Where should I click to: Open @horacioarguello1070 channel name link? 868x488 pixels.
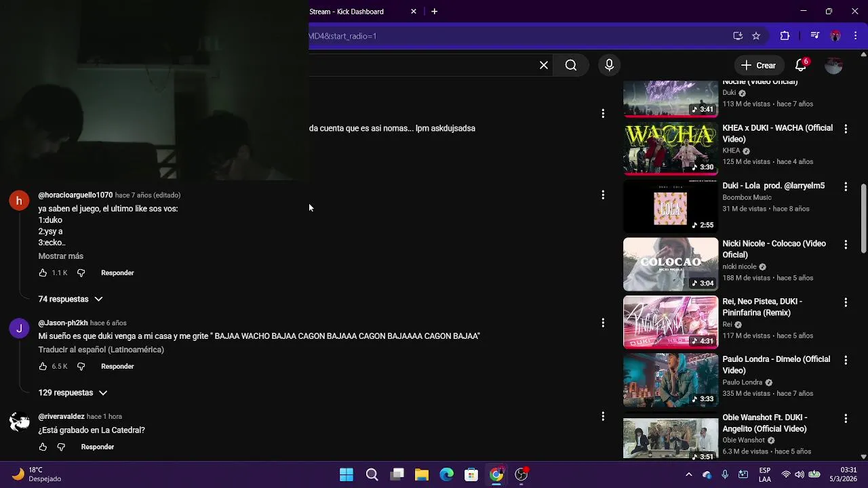pyautogui.click(x=75, y=195)
